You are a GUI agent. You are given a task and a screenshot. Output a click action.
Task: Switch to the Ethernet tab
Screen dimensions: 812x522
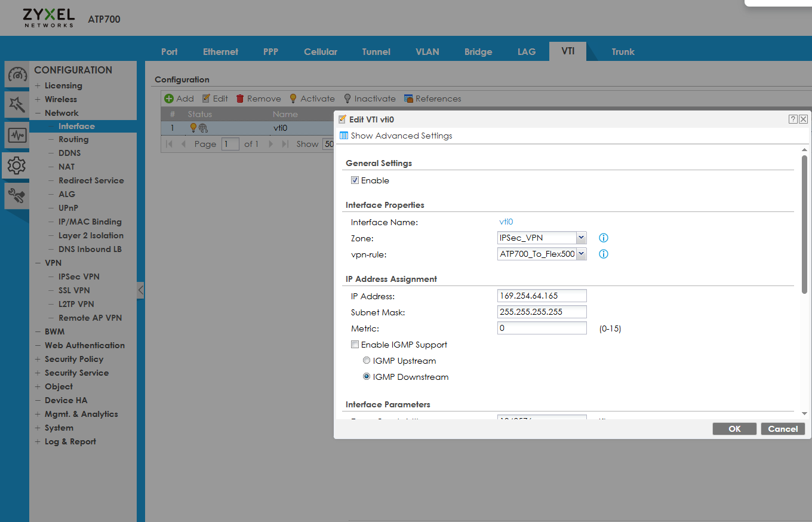click(x=220, y=51)
